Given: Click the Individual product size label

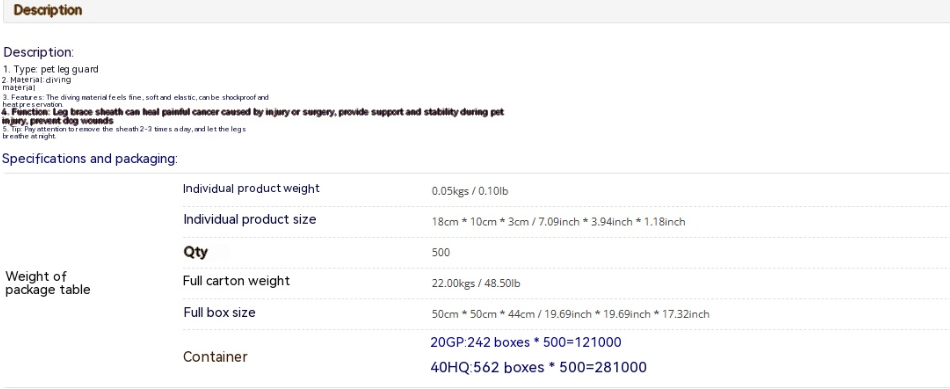Looking at the screenshot, I should pyautogui.click(x=250, y=219).
